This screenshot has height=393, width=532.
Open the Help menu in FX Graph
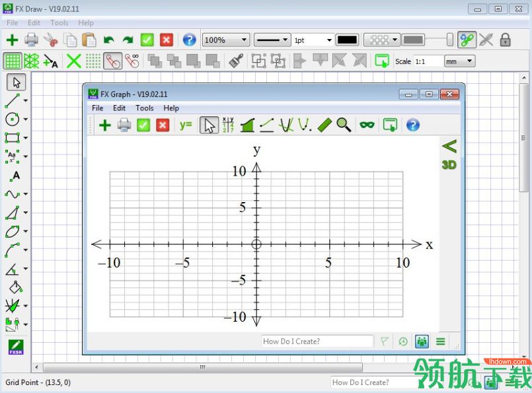(x=171, y=108)
